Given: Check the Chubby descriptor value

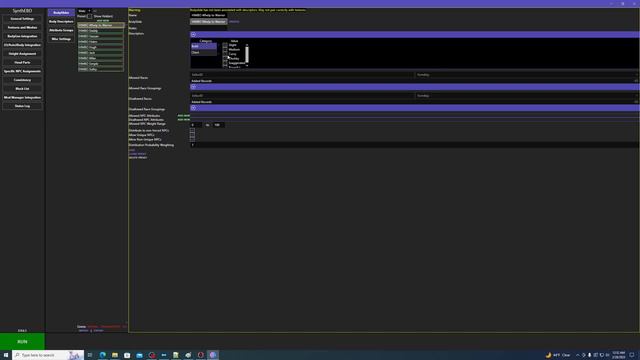Looking at the screenshot, I should point(225,58).
